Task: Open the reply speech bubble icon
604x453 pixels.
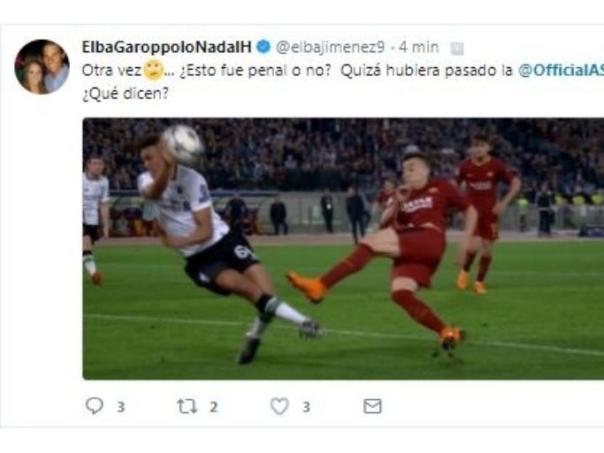Action: pos(94,406)
